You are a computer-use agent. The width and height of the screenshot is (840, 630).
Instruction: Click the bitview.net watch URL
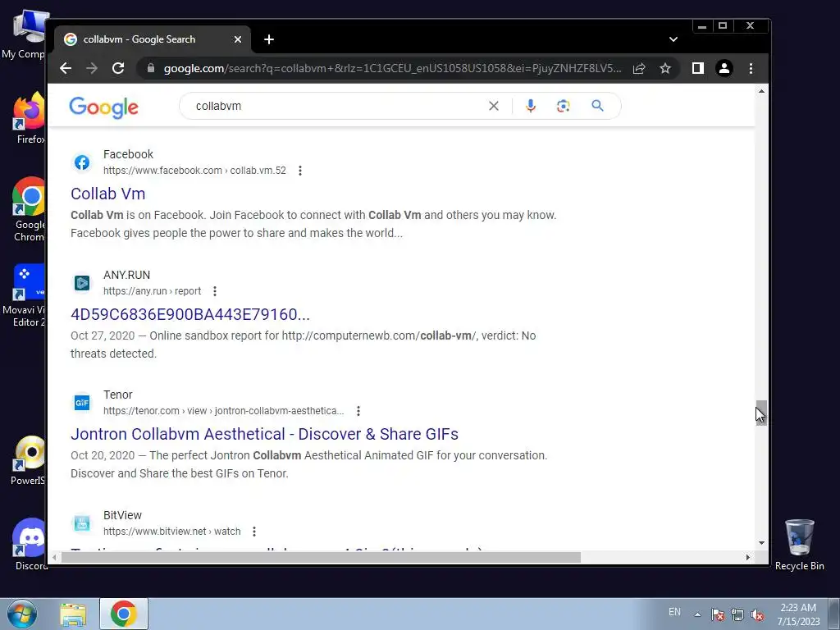click(172, 532)
